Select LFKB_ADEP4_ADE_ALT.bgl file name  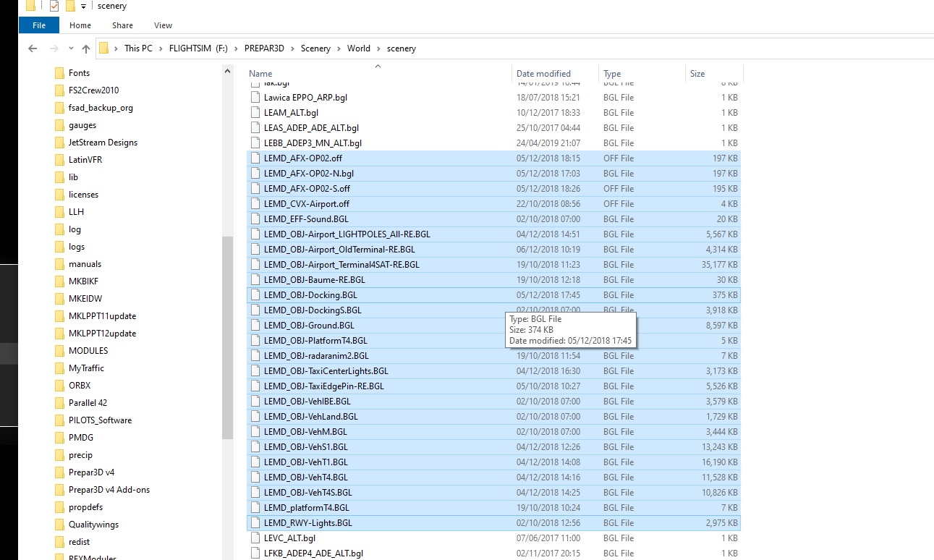(313, 553)
